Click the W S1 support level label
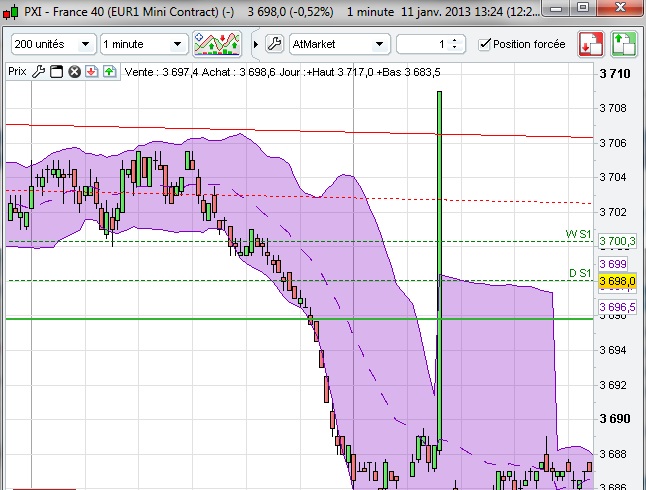The width and height of the screenshot is (646, 490). point(578,234)
